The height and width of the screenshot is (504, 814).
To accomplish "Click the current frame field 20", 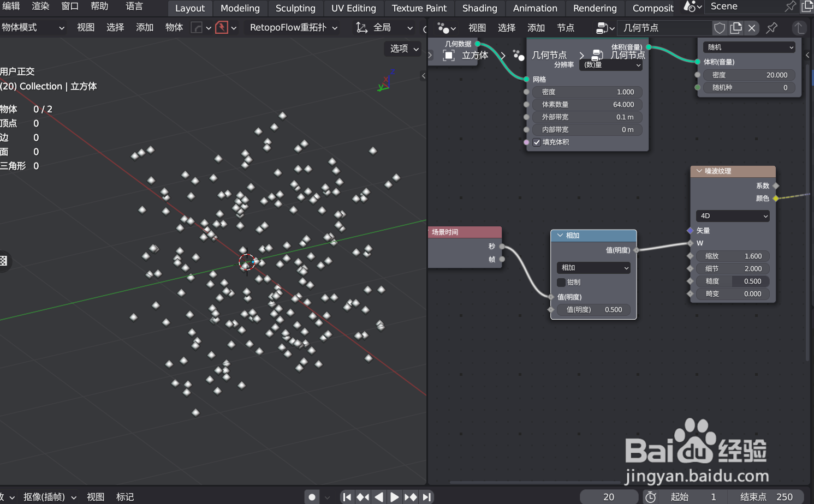I will 609,497.
